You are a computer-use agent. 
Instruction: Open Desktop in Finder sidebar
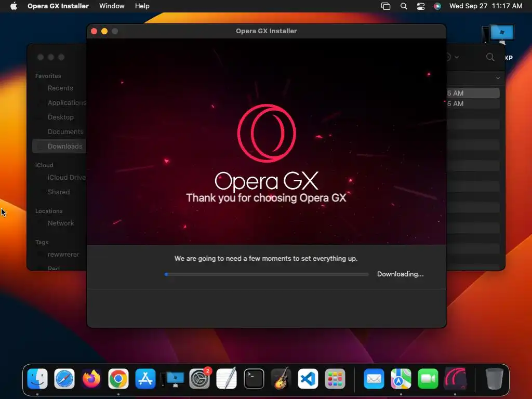point(60,117)
